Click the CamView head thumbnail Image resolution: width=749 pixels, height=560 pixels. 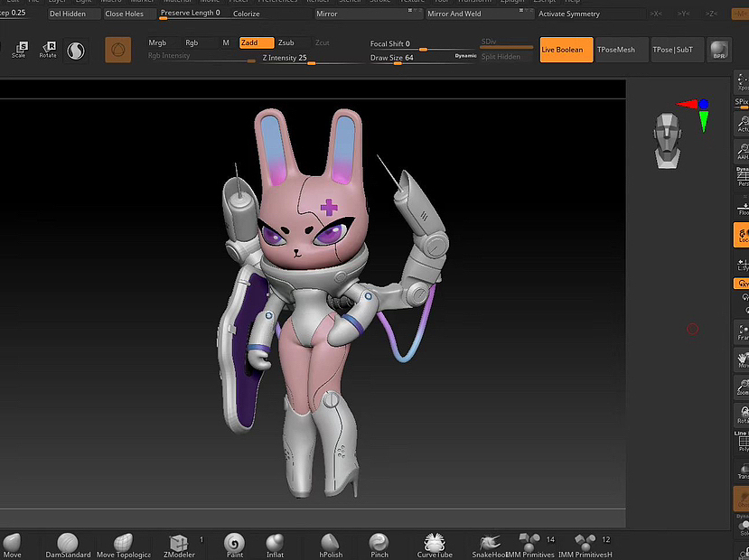pos(668,141)
